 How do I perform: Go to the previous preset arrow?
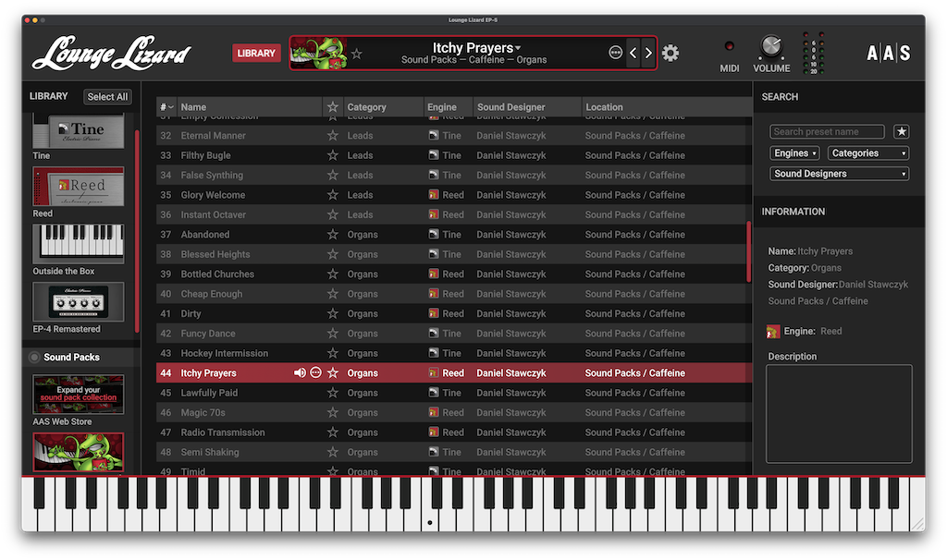[633, 53]
